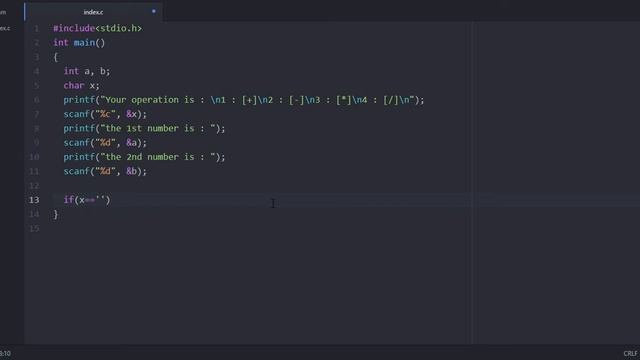Viewport: 640px width, 360px height.
Task: Select line number 11 in gutter
Action: coord(34,171)
